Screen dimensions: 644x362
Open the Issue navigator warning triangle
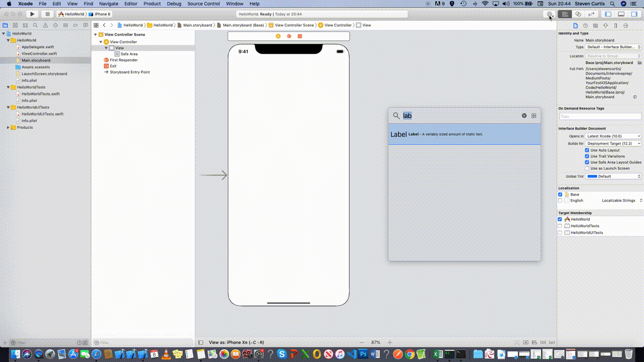45,25
